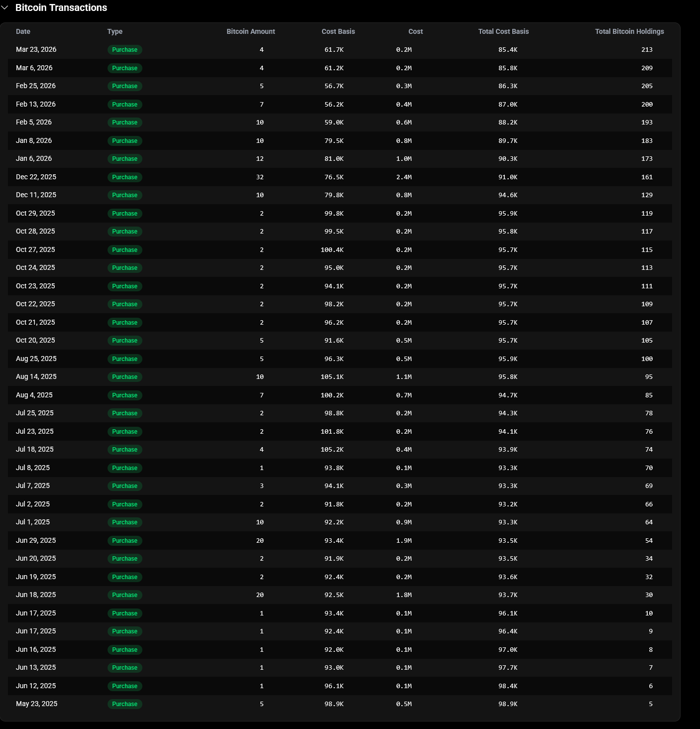Click the 1.8M cost value
The width and height of the screenshot is (700, 729).
tap(404, 595)
